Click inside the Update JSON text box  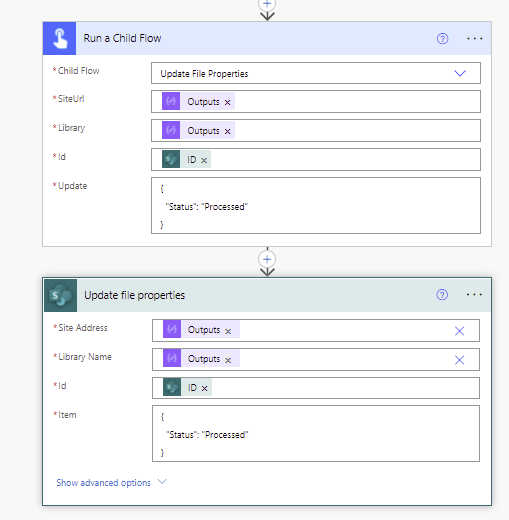[316, 206]
